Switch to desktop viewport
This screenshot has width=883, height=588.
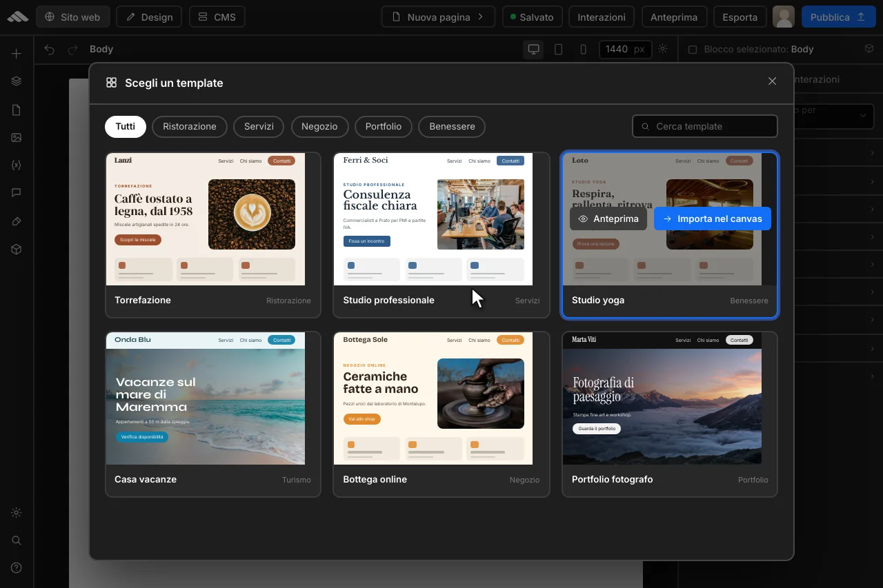pyautogui.click(x=533, y=50)
